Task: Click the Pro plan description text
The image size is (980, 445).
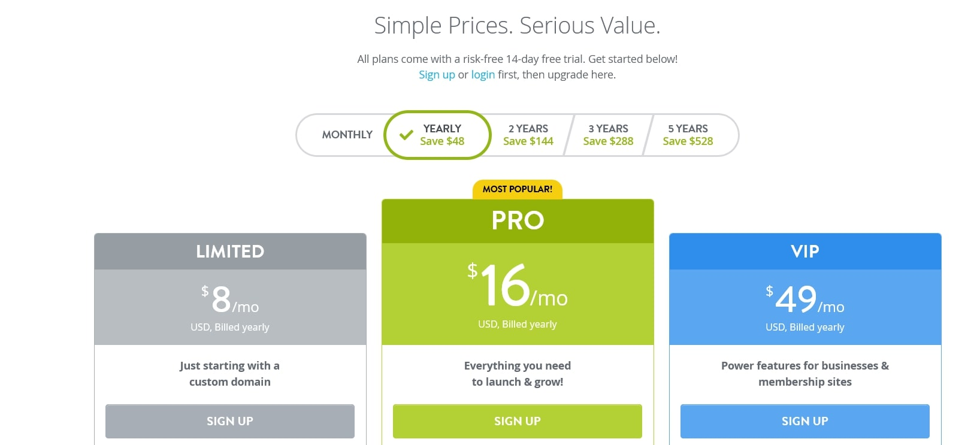Action: [x=518, y=374]
